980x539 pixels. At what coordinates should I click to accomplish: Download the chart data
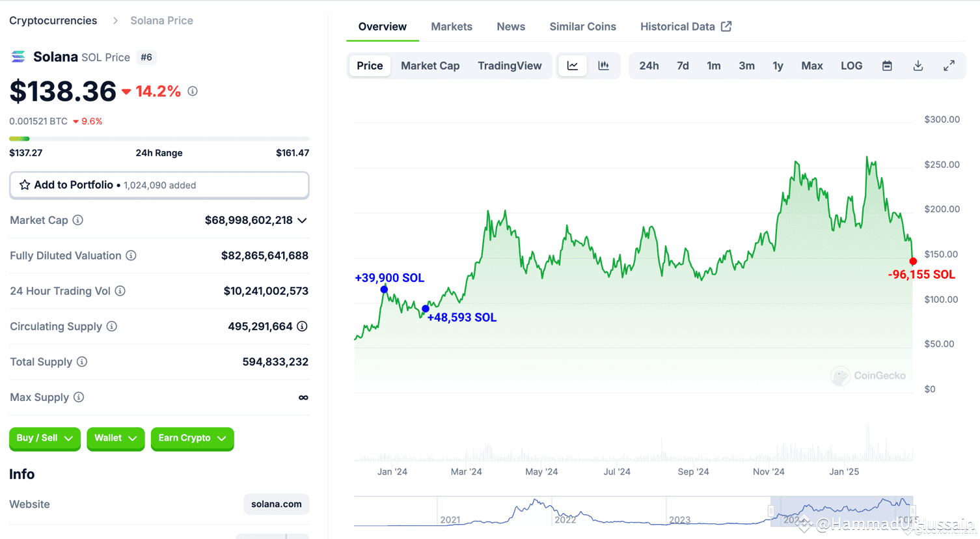918,66
